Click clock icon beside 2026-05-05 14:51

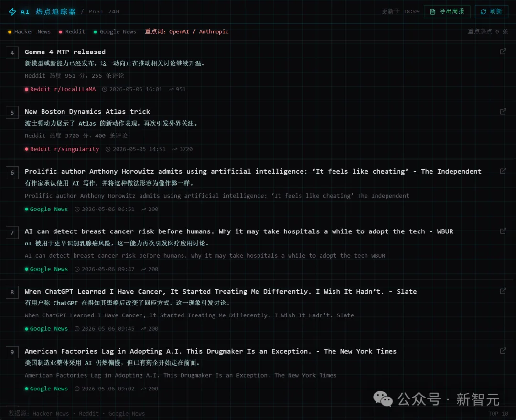coord(108,149)
